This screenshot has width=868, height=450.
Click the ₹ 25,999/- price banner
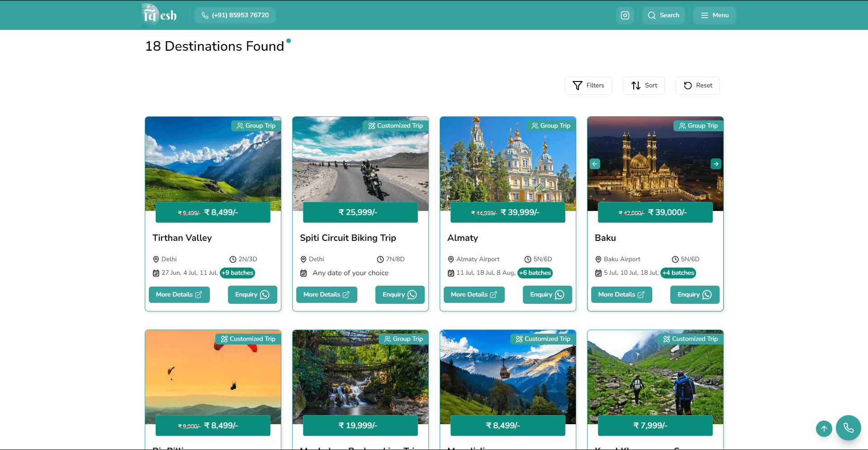[x=360, y=212]
